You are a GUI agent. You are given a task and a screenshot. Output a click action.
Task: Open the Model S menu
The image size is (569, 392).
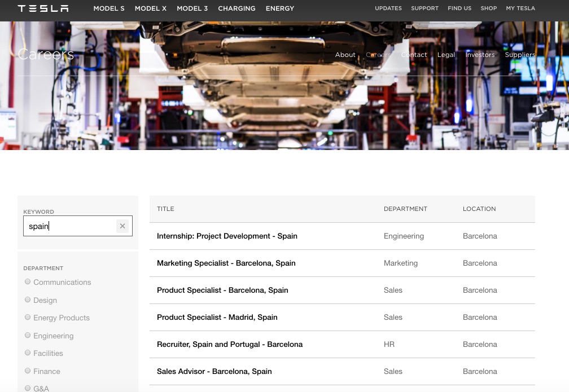point(109,8)
